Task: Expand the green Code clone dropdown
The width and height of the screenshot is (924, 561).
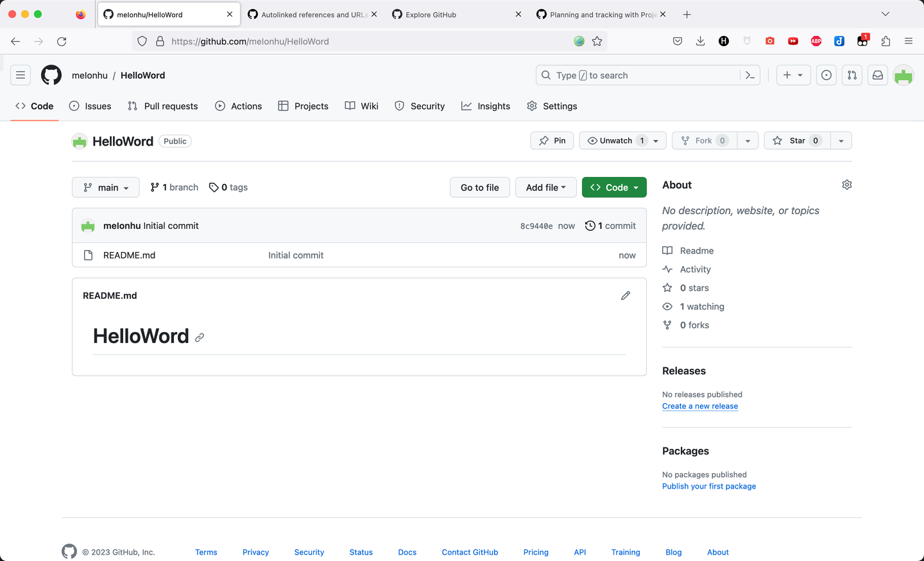Action: [614, 187]
